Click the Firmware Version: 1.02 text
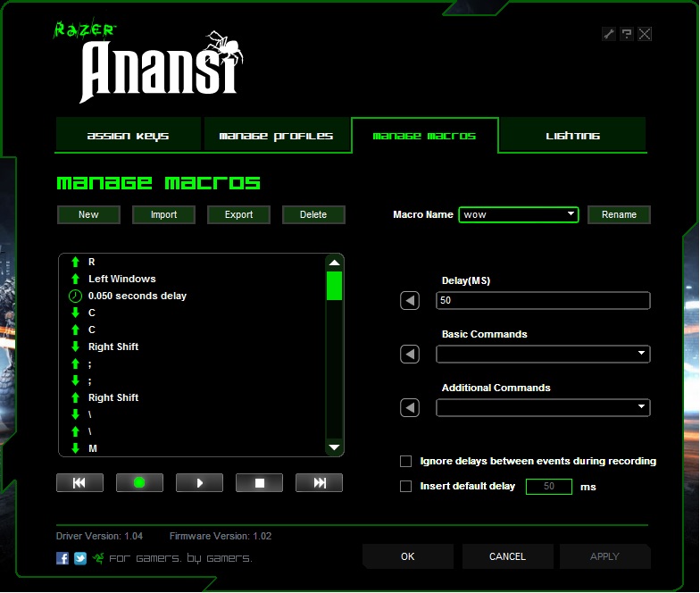The width and height of the screenshot is (700, 593). tap(221, 536)
